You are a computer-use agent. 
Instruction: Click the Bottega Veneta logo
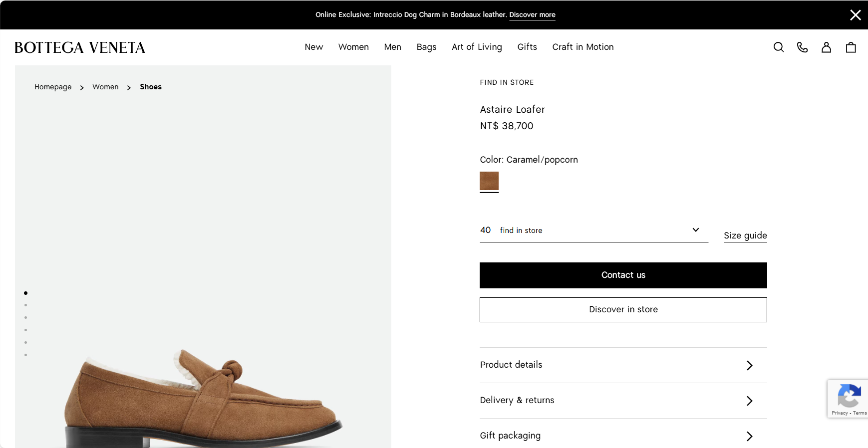click(x=80, y=48)
